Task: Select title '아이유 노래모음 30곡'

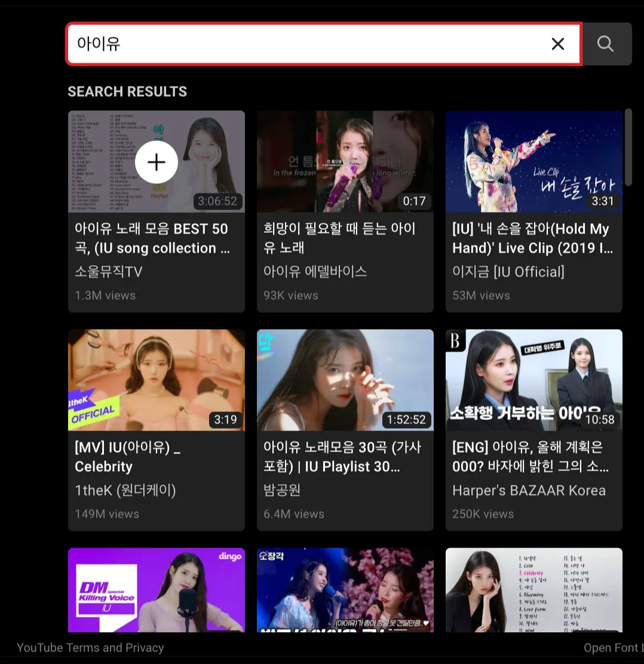Action: click(x=342, y=456)
